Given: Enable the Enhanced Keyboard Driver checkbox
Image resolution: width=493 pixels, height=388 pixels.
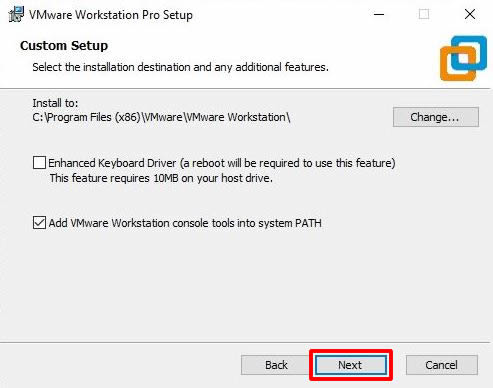Looking at the screenshot, I should pyautogui.click(x=39, y=163).
